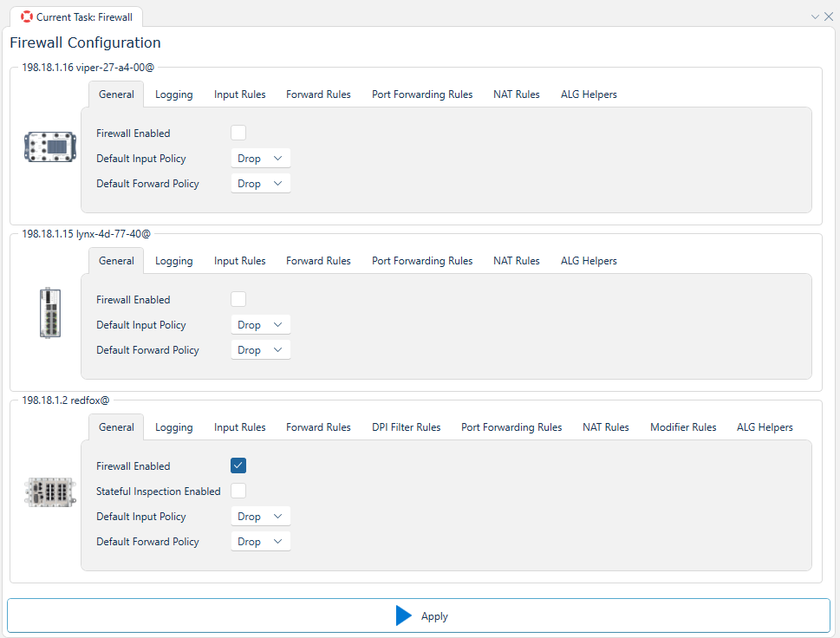This screenshot has height=638, width=840.
Task: Enable firewall for lynx-4d-77-40
Action: [x=238, y=299]
